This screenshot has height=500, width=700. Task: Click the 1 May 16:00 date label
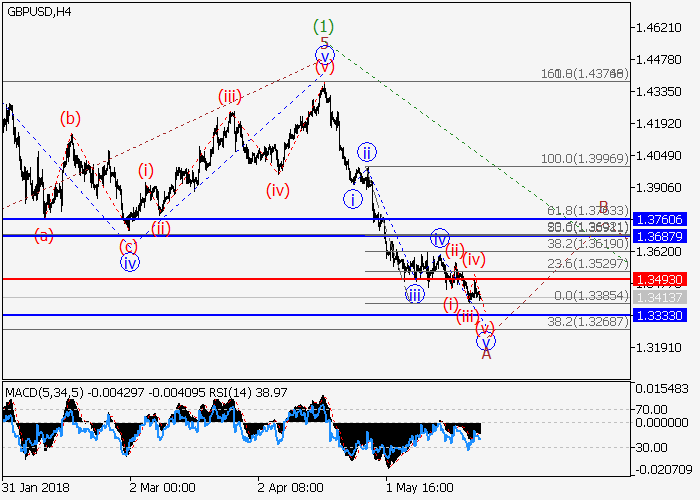click(x=420, y=488)
